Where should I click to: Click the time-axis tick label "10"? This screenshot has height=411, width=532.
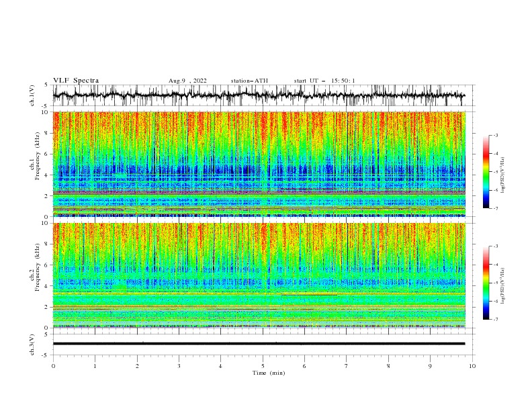point(472,366)
